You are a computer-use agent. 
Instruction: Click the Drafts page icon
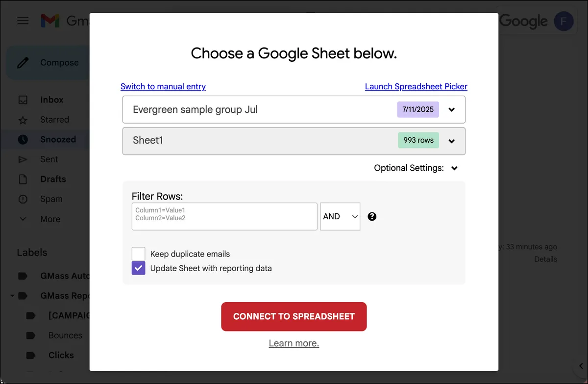click(x=23, y=179)
